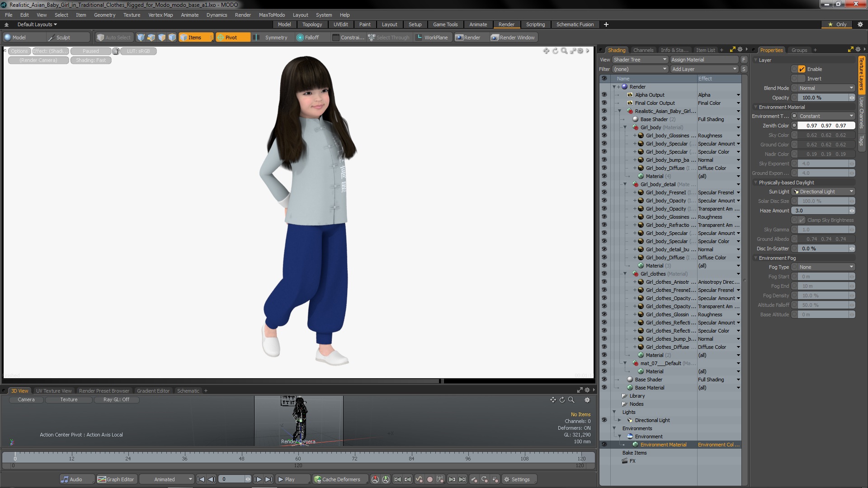Switch to the UVEdit layout tab
This screenshot has height=488, width=868.
[340, 24]
